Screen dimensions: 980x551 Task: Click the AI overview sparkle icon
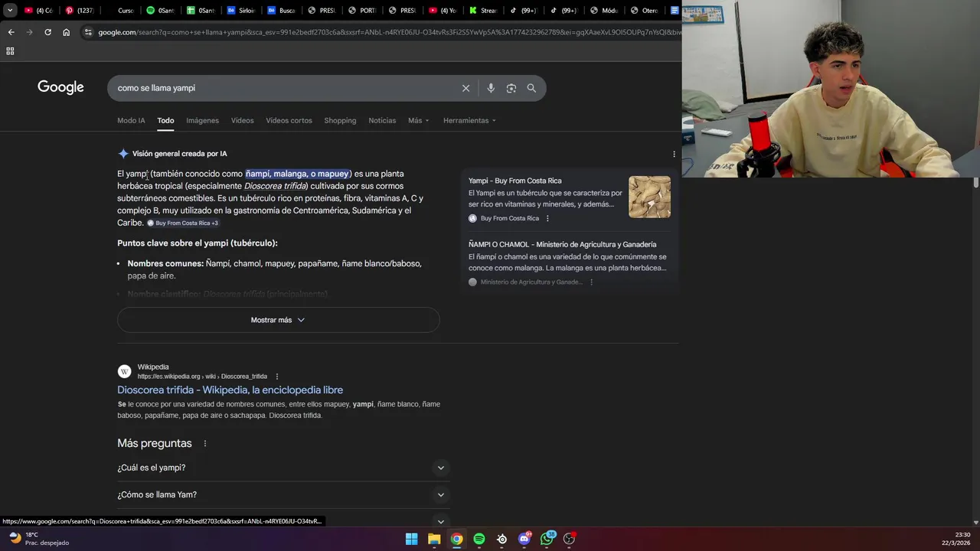coord(123,153)
